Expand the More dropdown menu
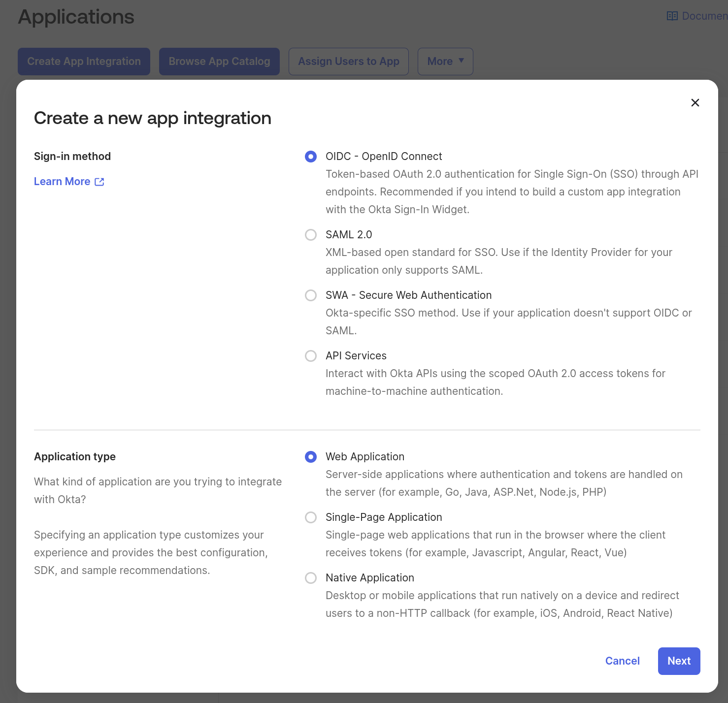This screenshot has width=728, height=703. click(x=445, y=62)
